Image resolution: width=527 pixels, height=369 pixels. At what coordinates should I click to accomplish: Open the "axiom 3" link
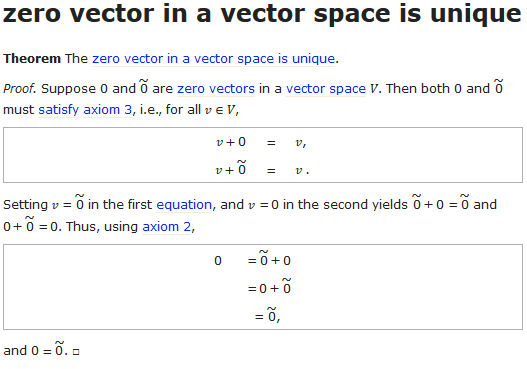point(108,110)
